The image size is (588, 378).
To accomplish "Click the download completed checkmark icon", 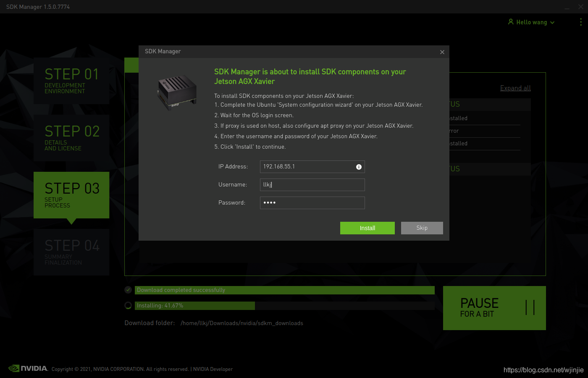I will [128, 290].
